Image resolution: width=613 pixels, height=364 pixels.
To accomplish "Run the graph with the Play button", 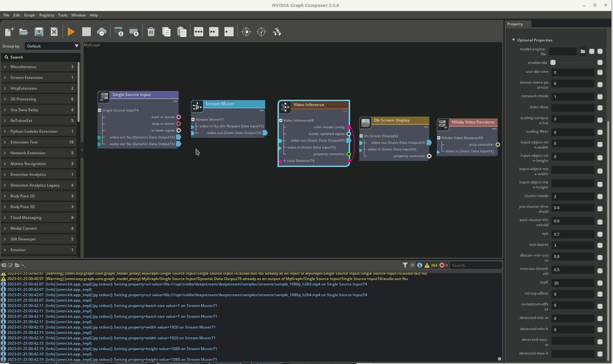I will coord(71,31).
